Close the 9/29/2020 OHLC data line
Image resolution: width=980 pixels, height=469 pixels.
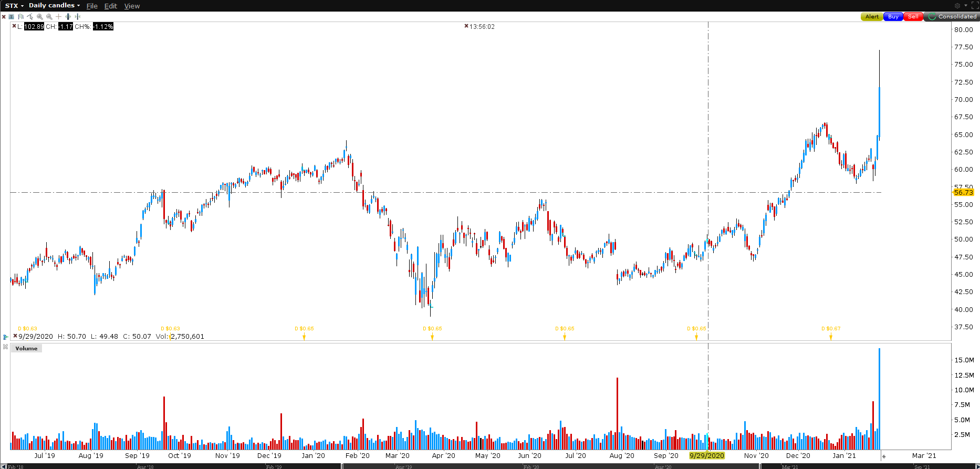(15, 336)
